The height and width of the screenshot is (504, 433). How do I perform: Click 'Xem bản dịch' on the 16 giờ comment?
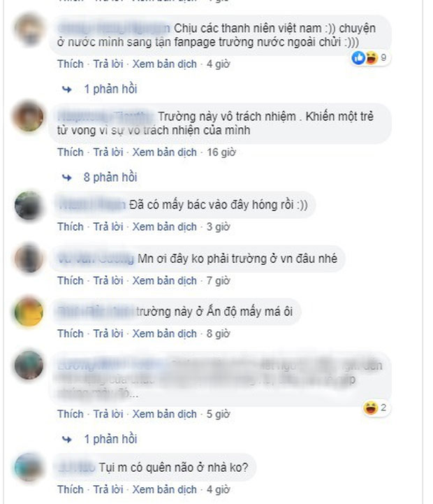[164, 152]
